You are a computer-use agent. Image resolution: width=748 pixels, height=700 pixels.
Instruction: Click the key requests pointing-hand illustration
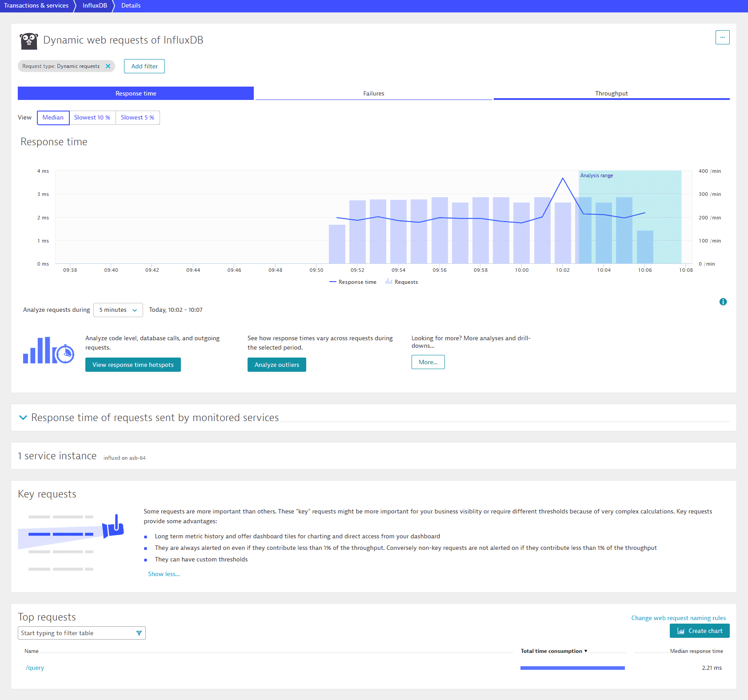tap(71, 542)
